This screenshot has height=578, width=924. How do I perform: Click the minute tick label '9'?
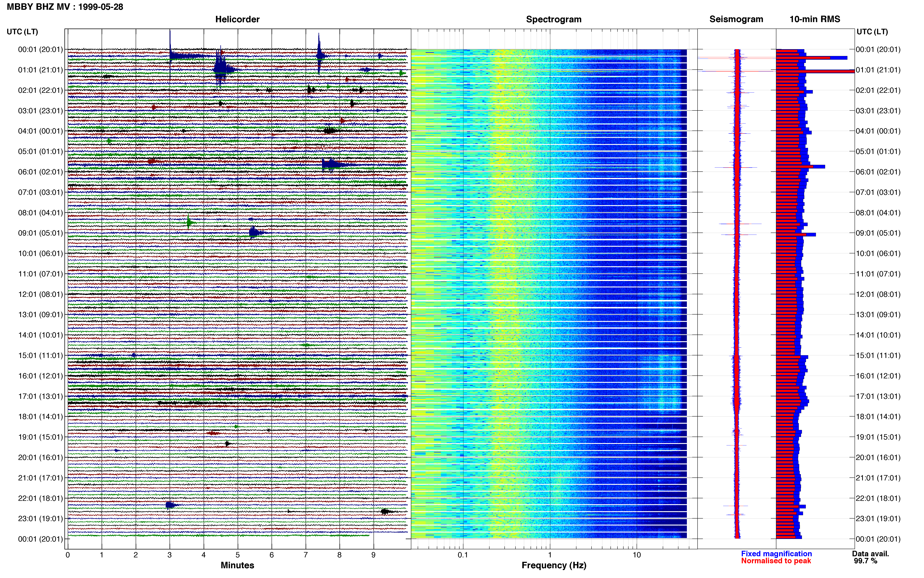pos(373,555)
